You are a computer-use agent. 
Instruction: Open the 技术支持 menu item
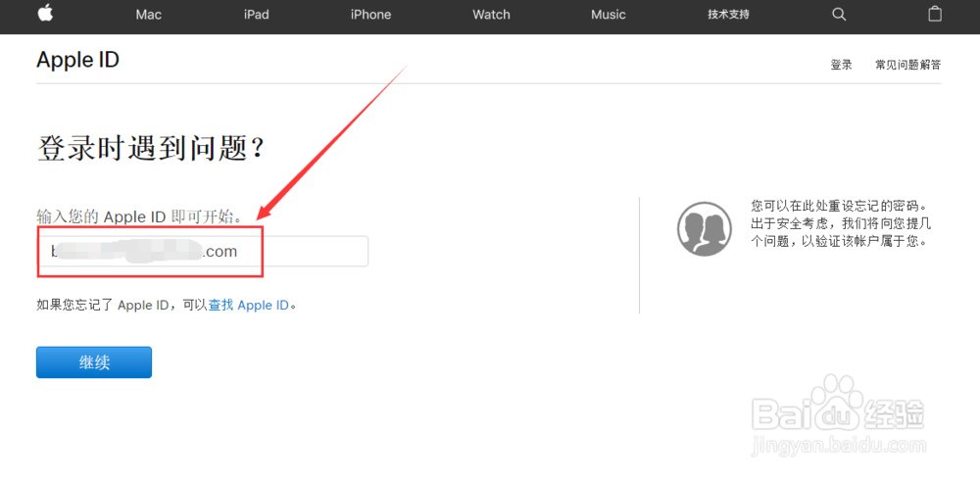coord(728,15)
